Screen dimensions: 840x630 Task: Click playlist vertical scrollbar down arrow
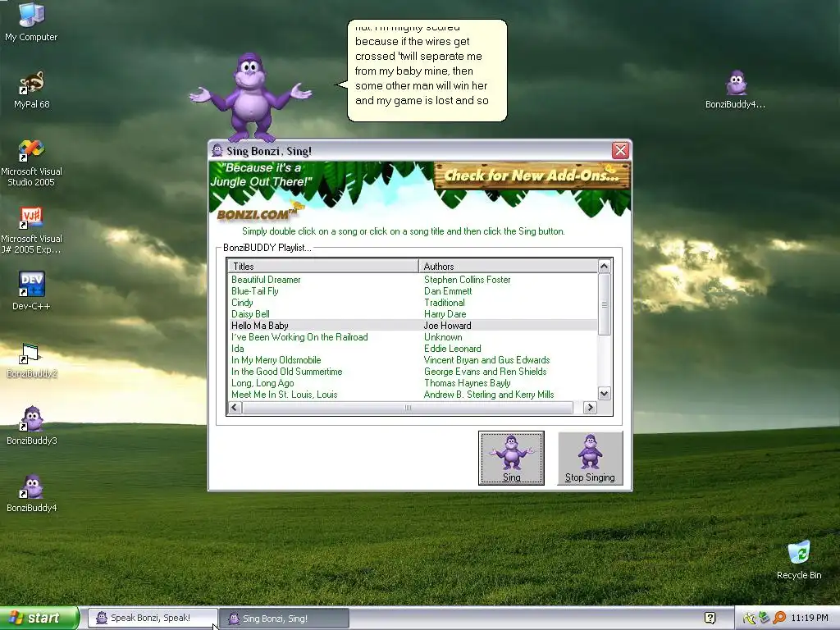pyautogui.click(x=605, y=394)
